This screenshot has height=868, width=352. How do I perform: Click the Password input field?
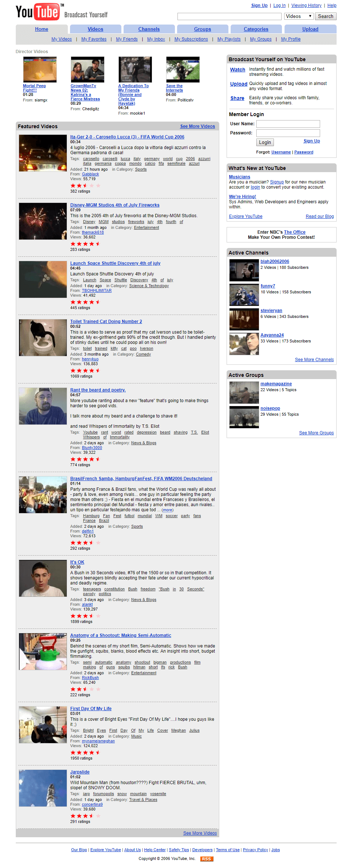288,133
